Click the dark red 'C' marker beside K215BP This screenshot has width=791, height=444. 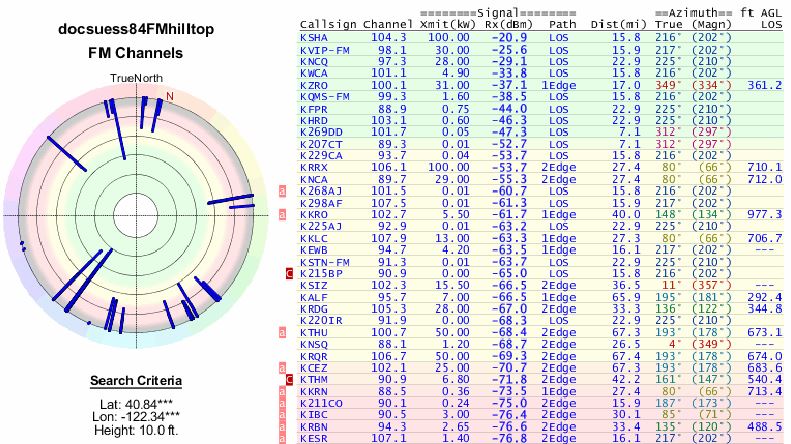[290, 272]
